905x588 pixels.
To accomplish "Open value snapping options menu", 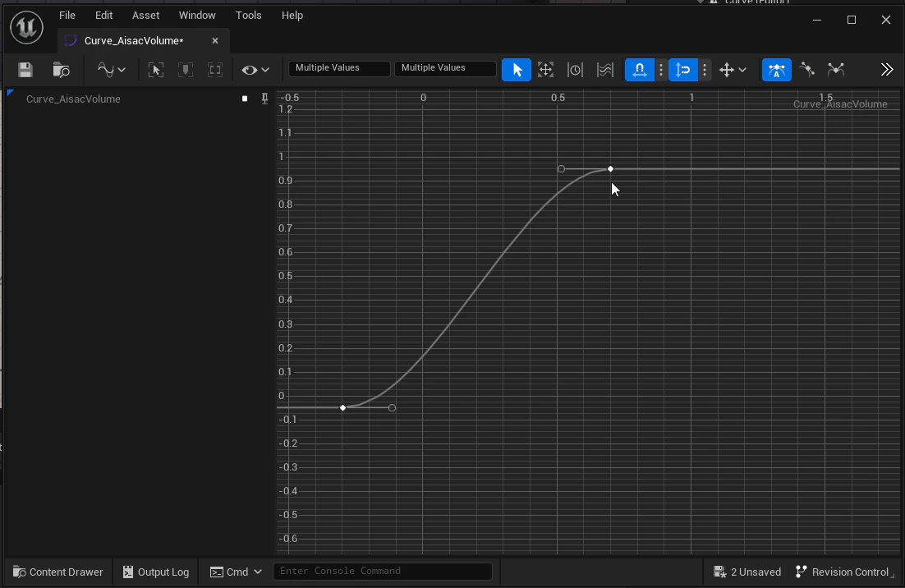I will tap(704, 70).
